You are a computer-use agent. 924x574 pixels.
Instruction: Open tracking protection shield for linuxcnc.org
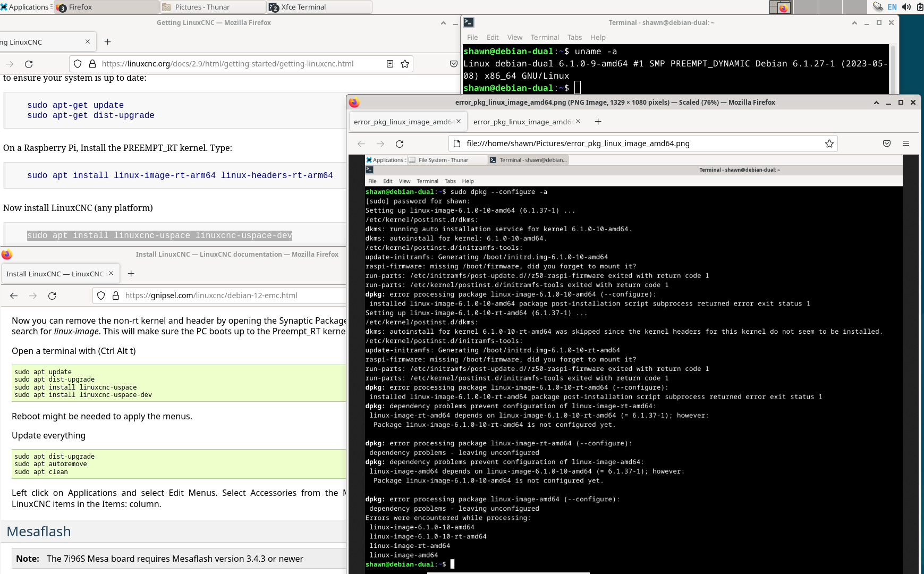[78, 64]
